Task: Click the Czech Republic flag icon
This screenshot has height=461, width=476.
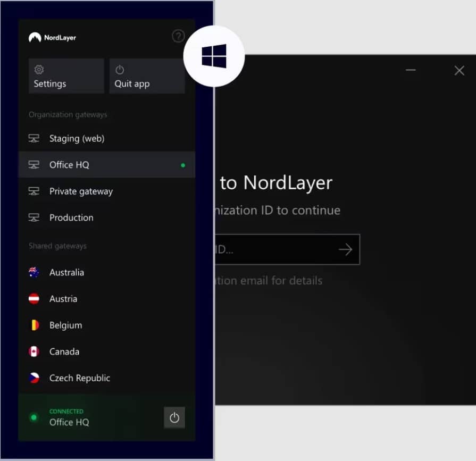Action: pos(34,378)
